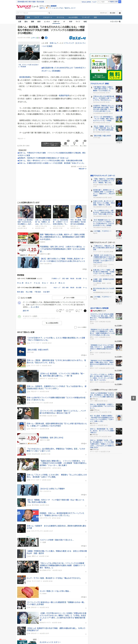The width and height of the screenshot is (138, 644).
Task: Open the エキスパート tab
Action: coord(48,17)
